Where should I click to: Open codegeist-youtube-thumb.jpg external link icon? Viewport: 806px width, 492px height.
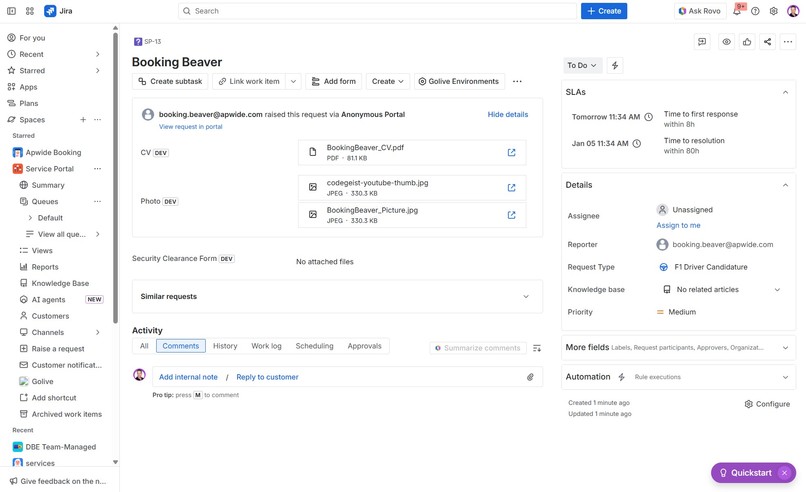coord(511,188)
